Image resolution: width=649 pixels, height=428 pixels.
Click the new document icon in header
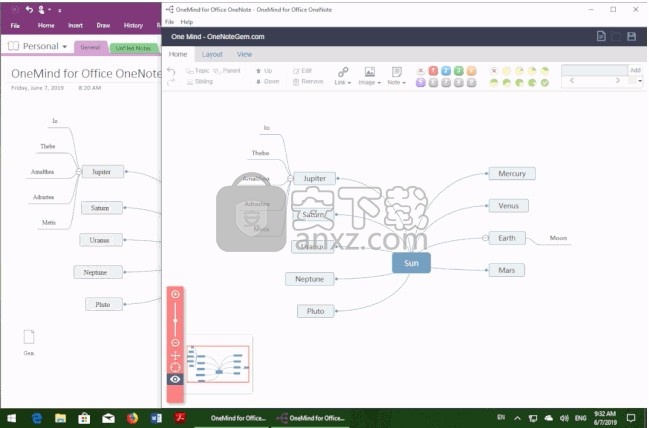pos(601,36)
